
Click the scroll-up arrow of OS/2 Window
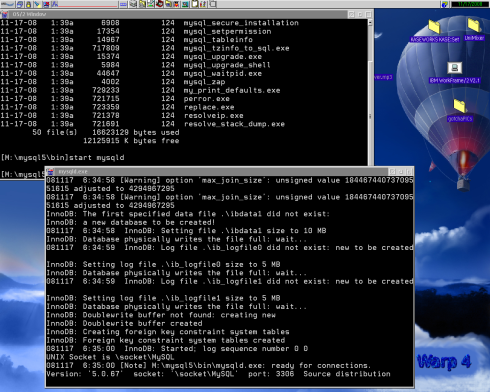pyautogui.click(x=370, y=23)
